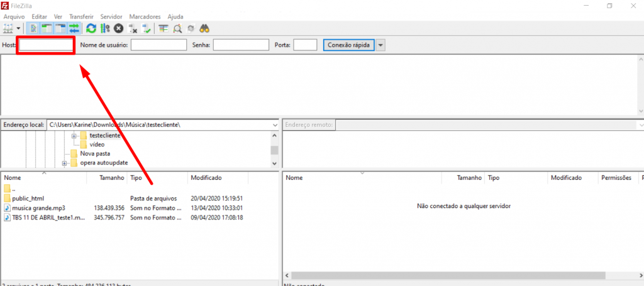Open the Site Manager dropdown arrow
This screenshot has width=644, height=286.
[x=18, y=28]
